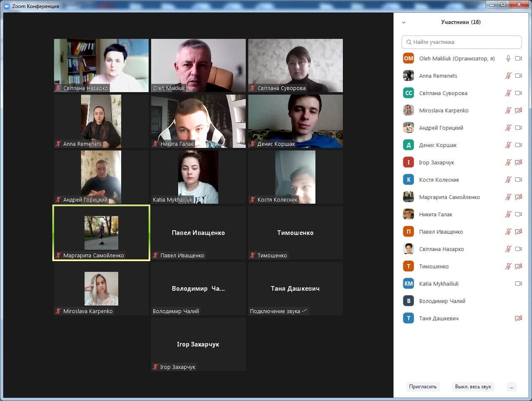Click the Участники (16) panel title

coord(461,22)
